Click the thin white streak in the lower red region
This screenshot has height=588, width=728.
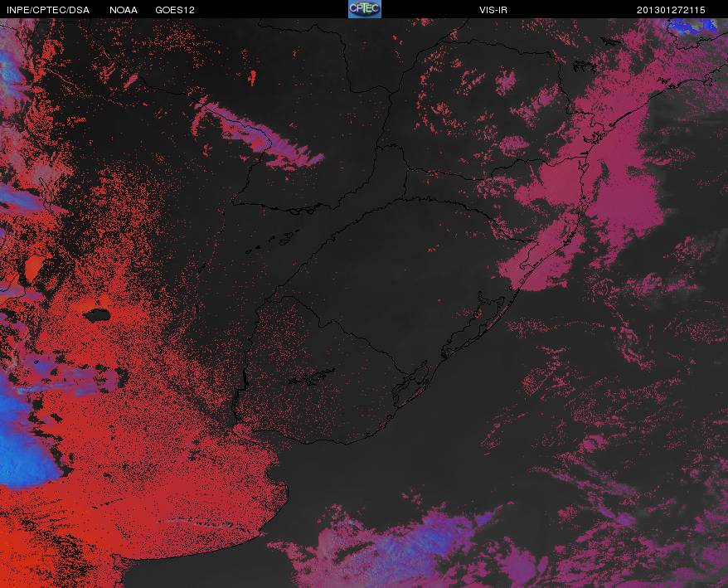tap(200, 522)
